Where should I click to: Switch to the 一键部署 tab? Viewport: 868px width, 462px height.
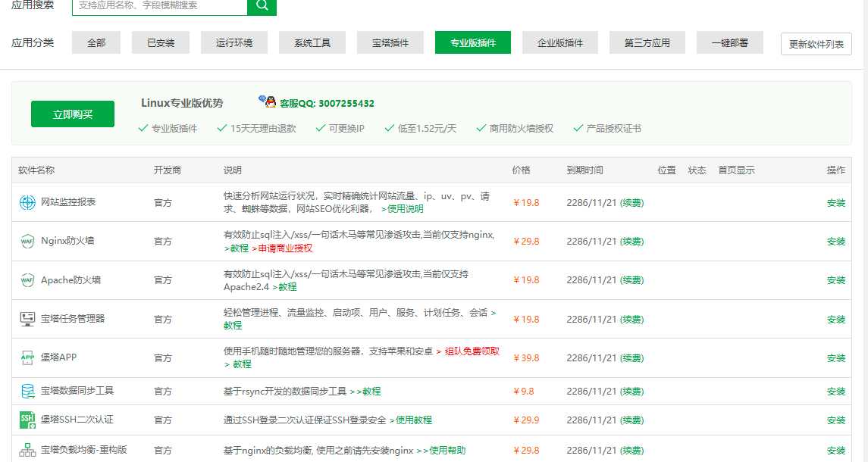(729, 43)
